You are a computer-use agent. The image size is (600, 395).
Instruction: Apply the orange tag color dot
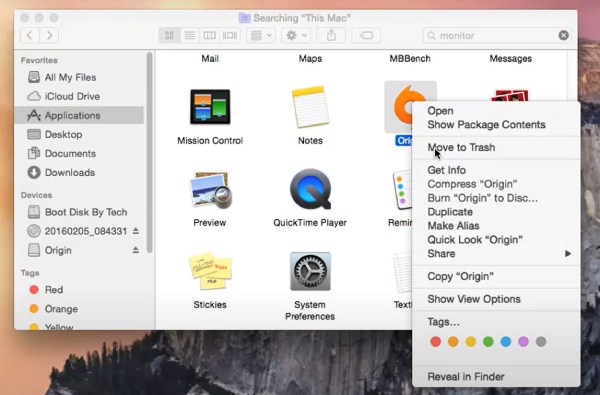coord(453,342)
